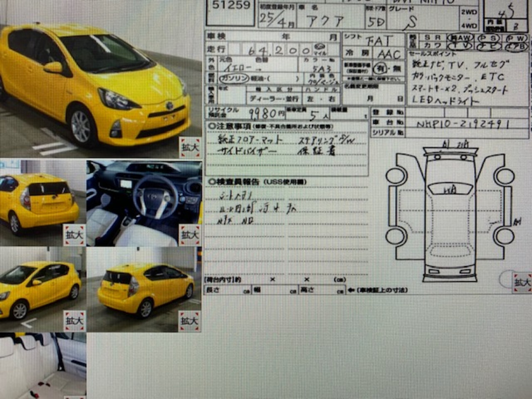Open the steering wheel interior thumbnail
Image resolution: width=532 pixels, height=399 pixels.
pos(144,203)
